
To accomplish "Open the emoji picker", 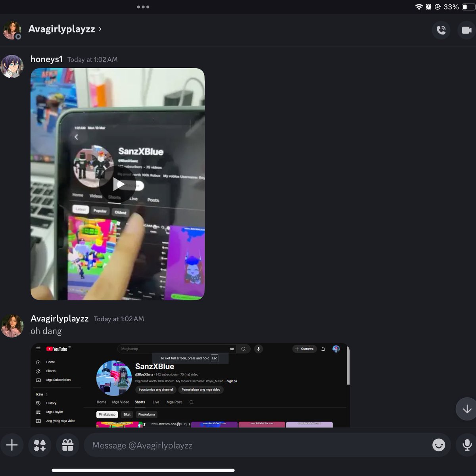I will point(439,445).
